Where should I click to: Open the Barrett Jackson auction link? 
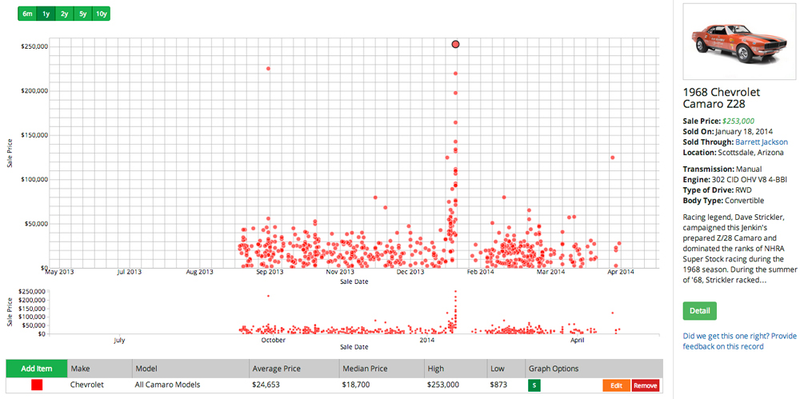(x=761, y=142)
